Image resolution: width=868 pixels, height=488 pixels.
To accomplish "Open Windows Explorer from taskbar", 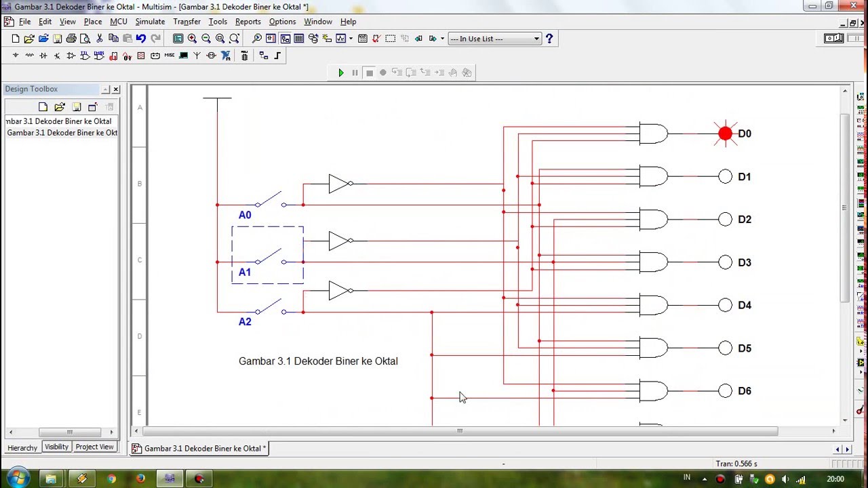I will click(x=51, y=479).
